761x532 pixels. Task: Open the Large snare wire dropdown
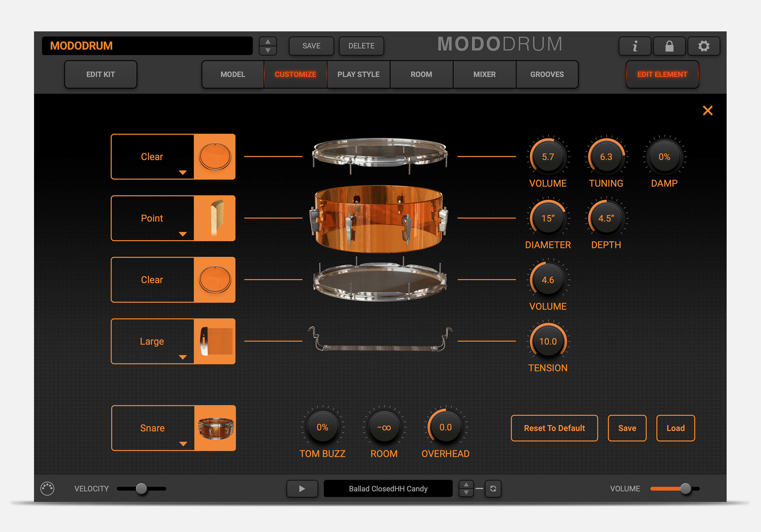click(182, 357)
